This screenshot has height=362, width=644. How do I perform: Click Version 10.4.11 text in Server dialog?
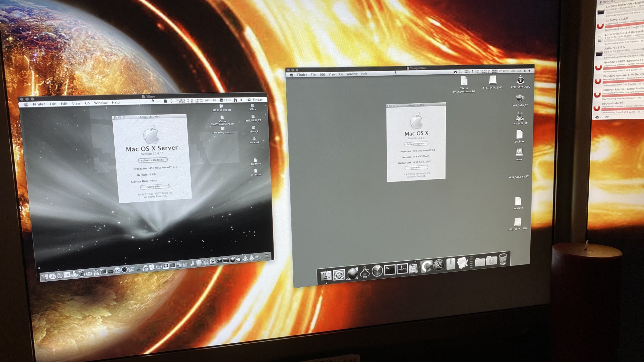pos(152,154)
